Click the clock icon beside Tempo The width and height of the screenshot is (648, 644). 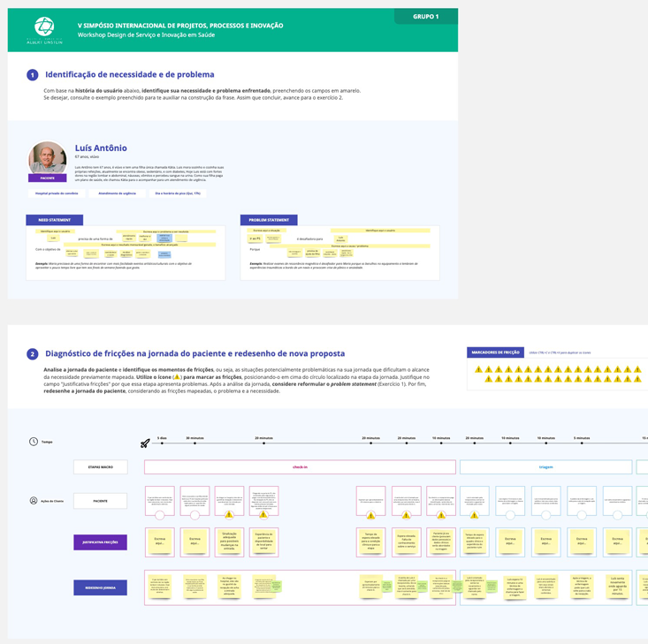click(34, 442)
